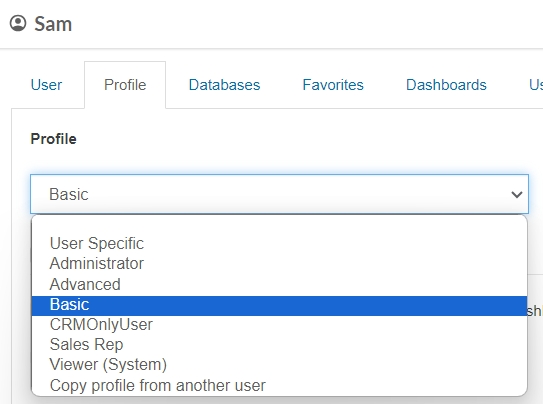Switch to the User tab
Viewport: 543px width, 404px height.
[x=46, y=85]
